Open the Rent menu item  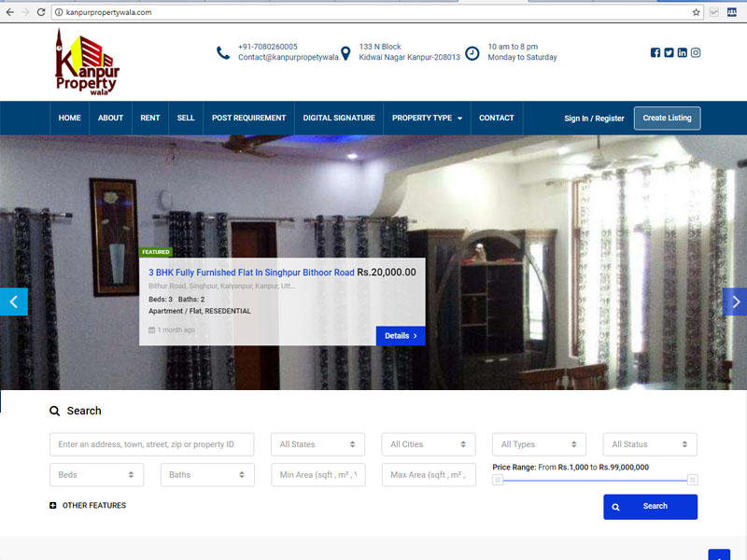click(150, 119)
